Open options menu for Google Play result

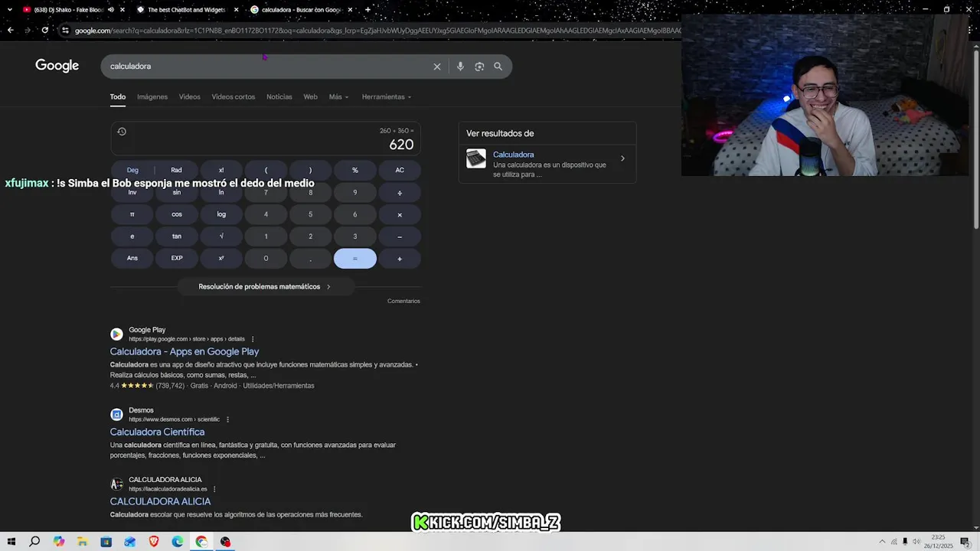(253, 339)
